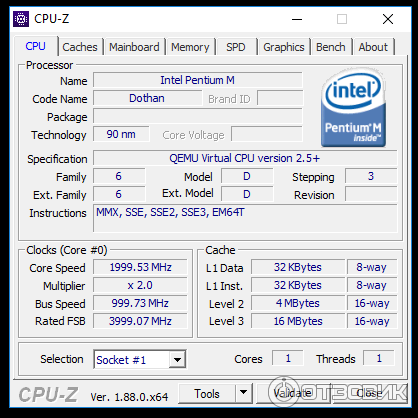Click the Family value 6
The width and height of the screenshot is (418, 418).
(x=119, y=176)
